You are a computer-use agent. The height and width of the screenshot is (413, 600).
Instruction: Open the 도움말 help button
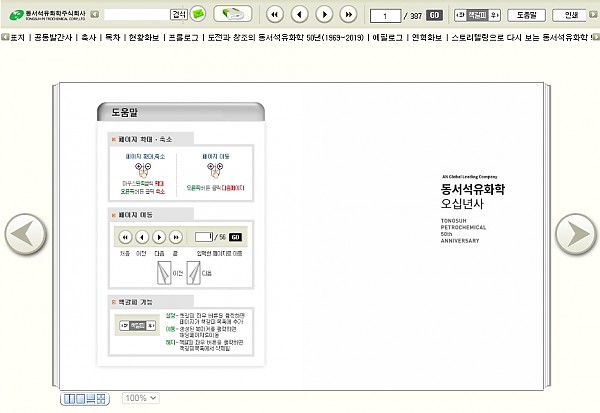(x=527, y=15)
